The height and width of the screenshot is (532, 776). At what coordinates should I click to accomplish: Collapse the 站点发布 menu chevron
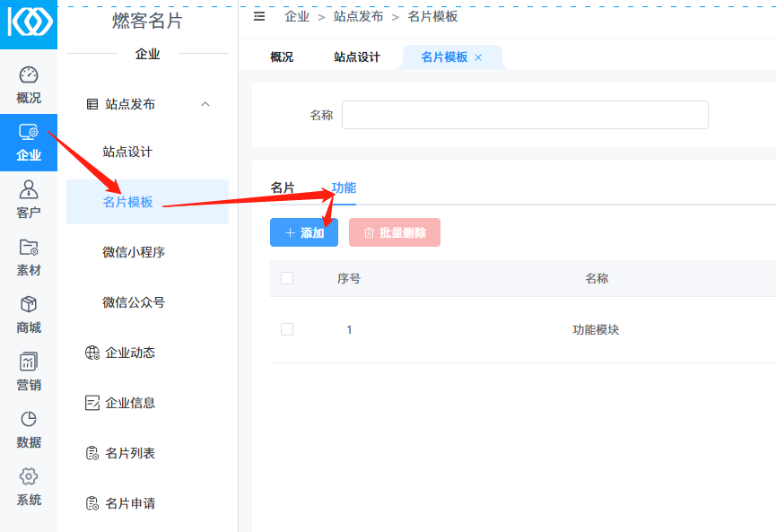205,104
